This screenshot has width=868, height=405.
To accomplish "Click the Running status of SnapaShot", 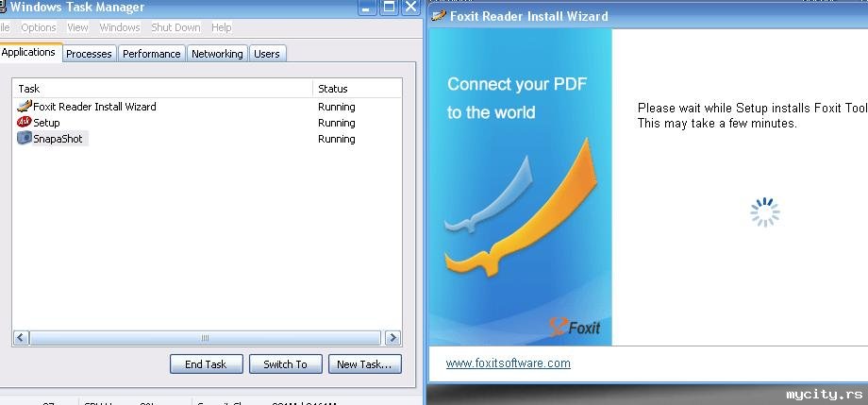I will [x=337, y=139].
